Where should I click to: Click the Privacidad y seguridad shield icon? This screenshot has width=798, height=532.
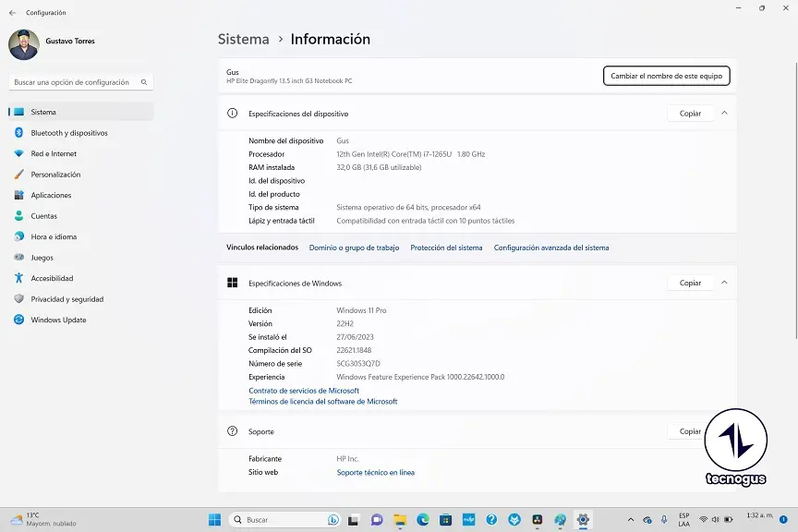pyautogui.click(x=18, y=299)
